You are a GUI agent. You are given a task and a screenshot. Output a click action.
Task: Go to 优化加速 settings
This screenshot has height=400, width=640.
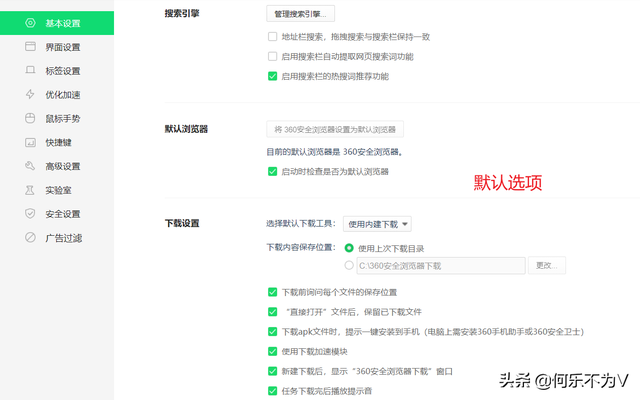click(x=57, y=95)
